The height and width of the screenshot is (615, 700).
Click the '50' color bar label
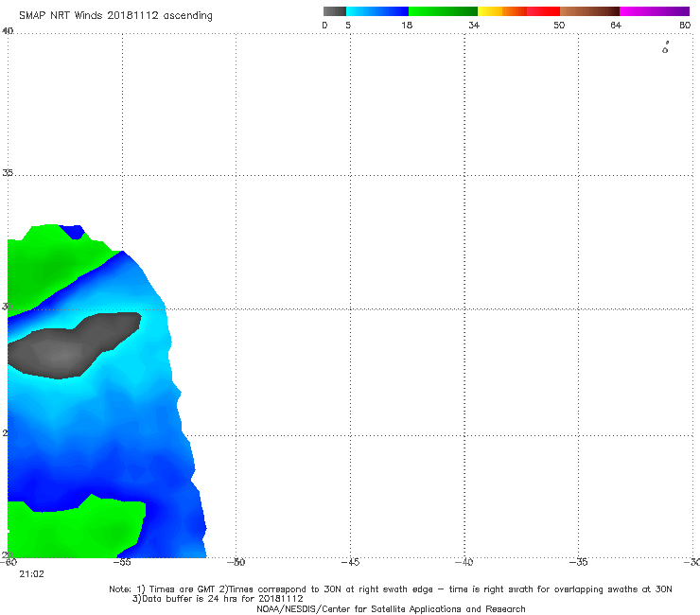(559, 25)
